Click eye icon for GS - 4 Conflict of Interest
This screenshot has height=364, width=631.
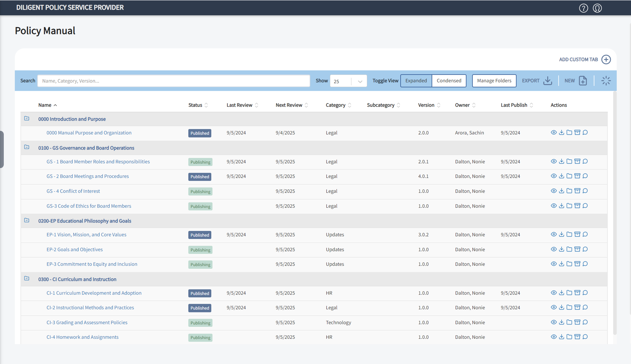[x=554, y=191]
